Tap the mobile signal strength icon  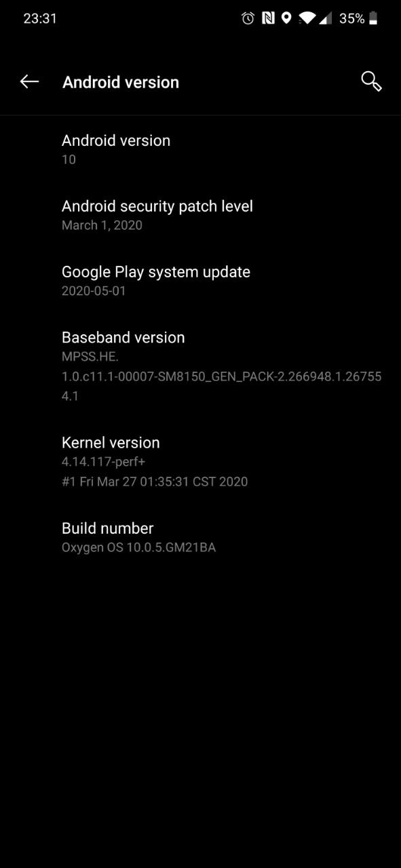coord(326,18)
